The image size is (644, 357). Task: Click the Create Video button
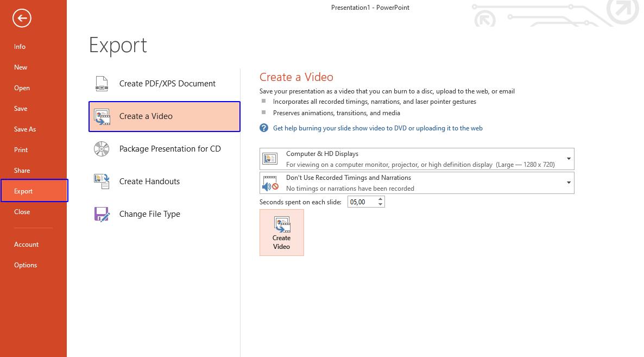pyautogui.click(x=282, y=232)
